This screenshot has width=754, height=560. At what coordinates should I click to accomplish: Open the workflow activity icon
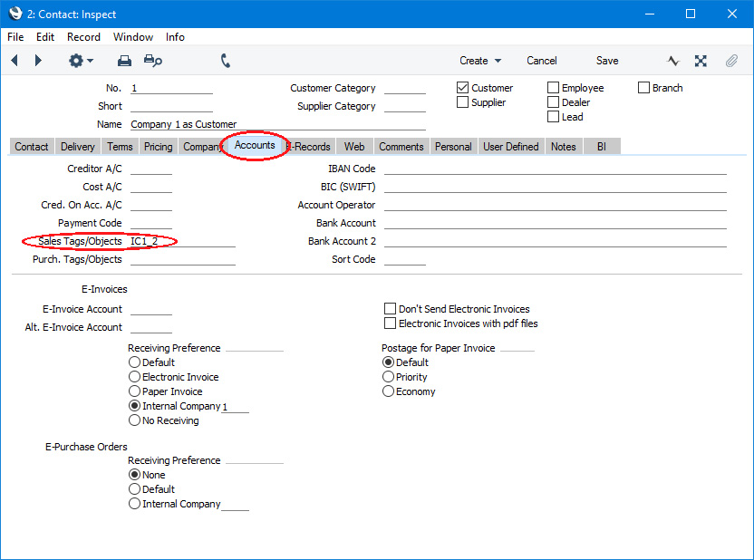click(x=673, y=61)
